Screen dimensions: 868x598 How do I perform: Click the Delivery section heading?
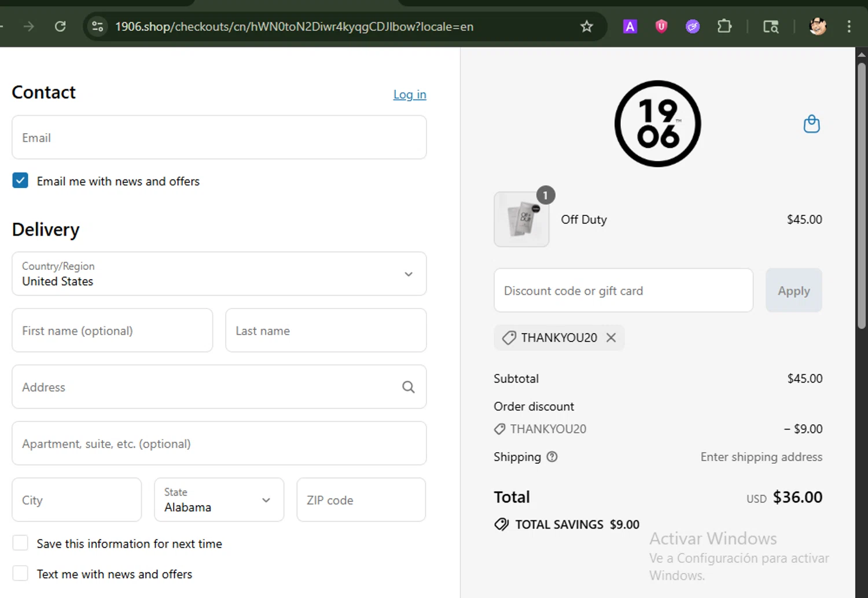pos(46,229)
